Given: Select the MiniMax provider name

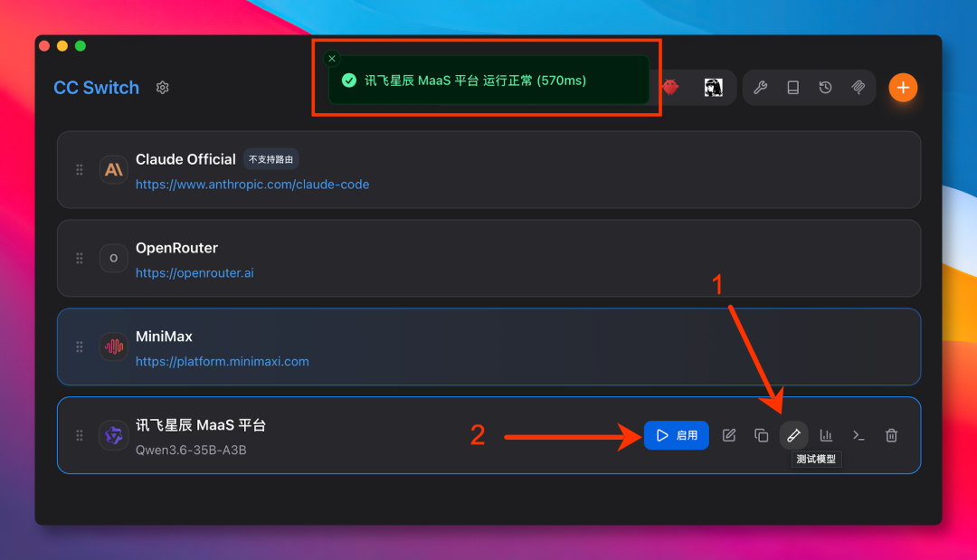Looking at the screenshot, I should (164, 337).
